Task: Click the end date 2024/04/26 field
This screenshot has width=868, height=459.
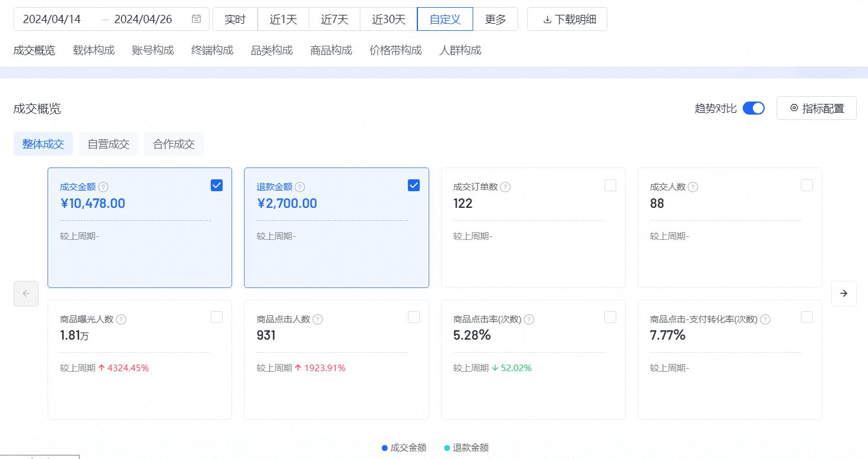Action: pos(143,19)
